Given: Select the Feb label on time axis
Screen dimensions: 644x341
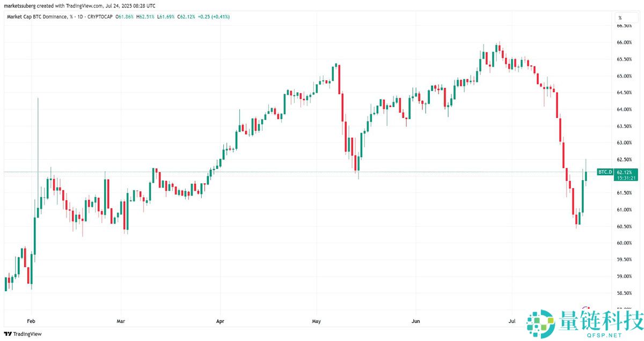Looking at the screenshot, I should tap(31, 321).
